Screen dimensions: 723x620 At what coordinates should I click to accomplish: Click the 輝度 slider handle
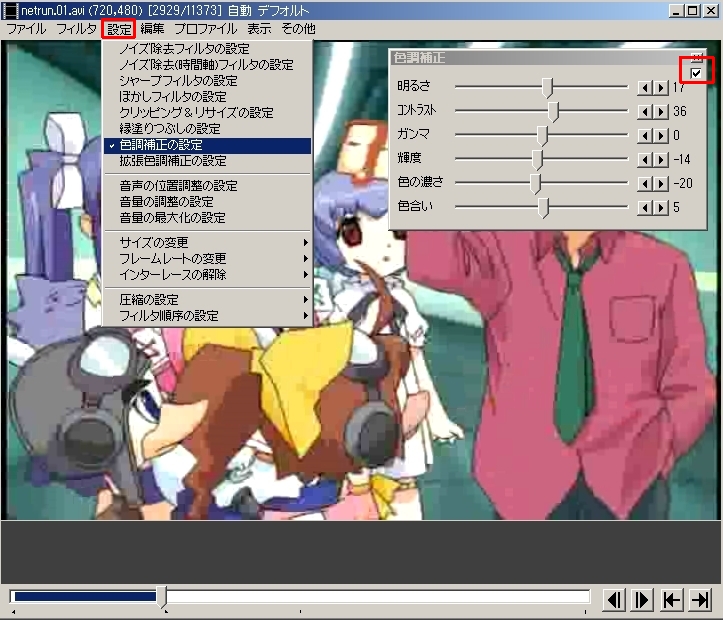pos(538,159)
